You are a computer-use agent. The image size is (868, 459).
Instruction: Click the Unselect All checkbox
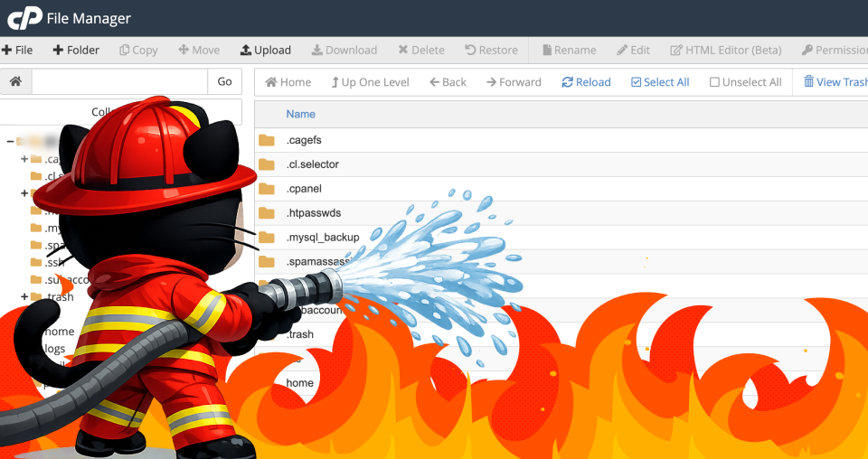[714, 82]
